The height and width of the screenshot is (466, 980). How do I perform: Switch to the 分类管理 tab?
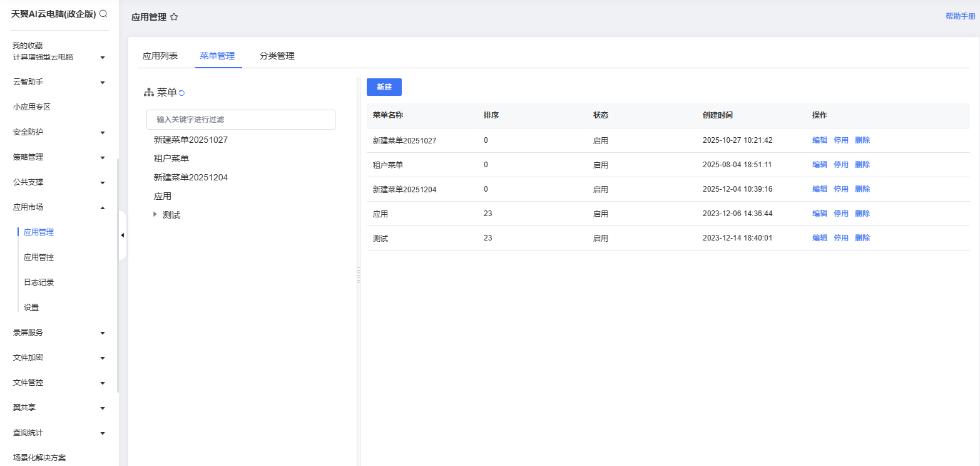(x=277, y=56)
